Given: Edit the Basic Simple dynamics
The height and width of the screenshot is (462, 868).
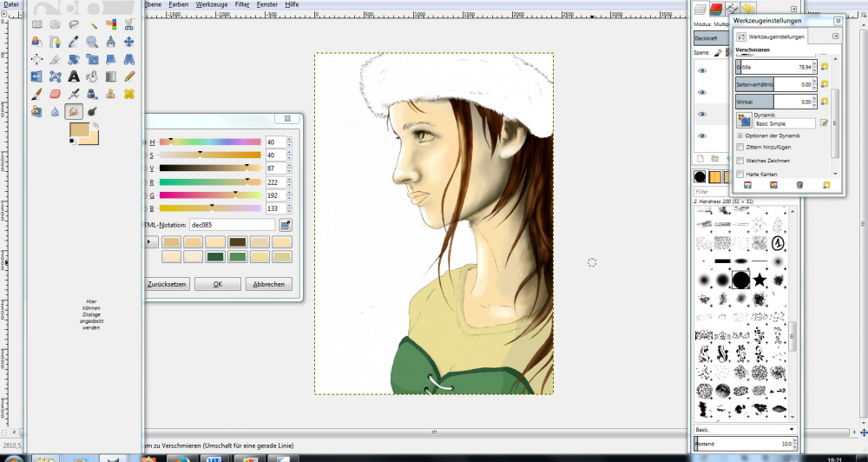Looking at the screenshot, I should (824, 123).
